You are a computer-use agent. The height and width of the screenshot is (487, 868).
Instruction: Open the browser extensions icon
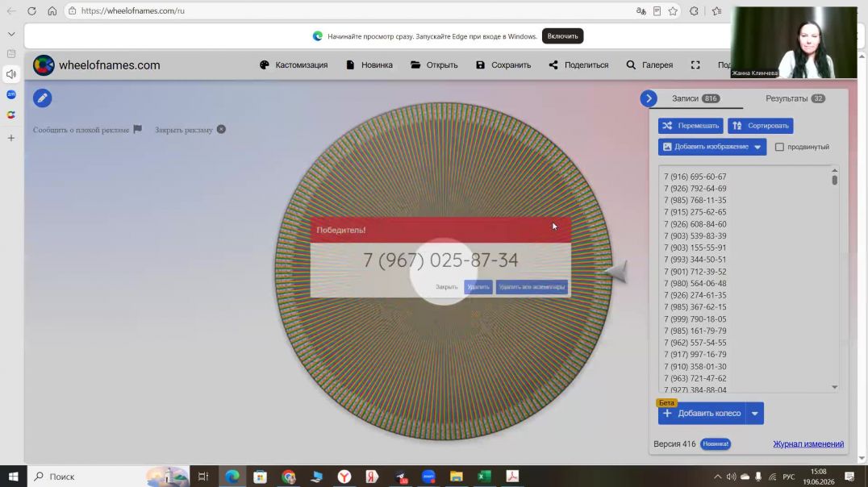(695, 11)
